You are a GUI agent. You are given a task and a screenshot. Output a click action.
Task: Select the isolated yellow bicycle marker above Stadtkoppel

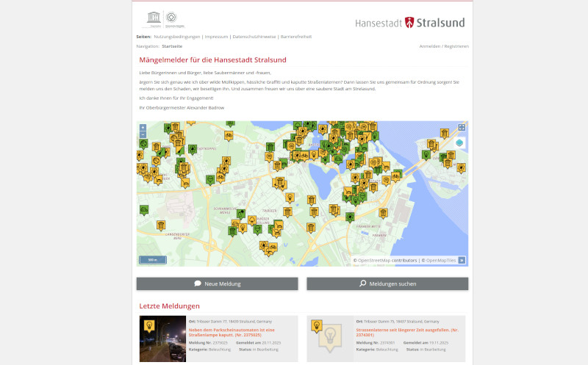(229, 135)
